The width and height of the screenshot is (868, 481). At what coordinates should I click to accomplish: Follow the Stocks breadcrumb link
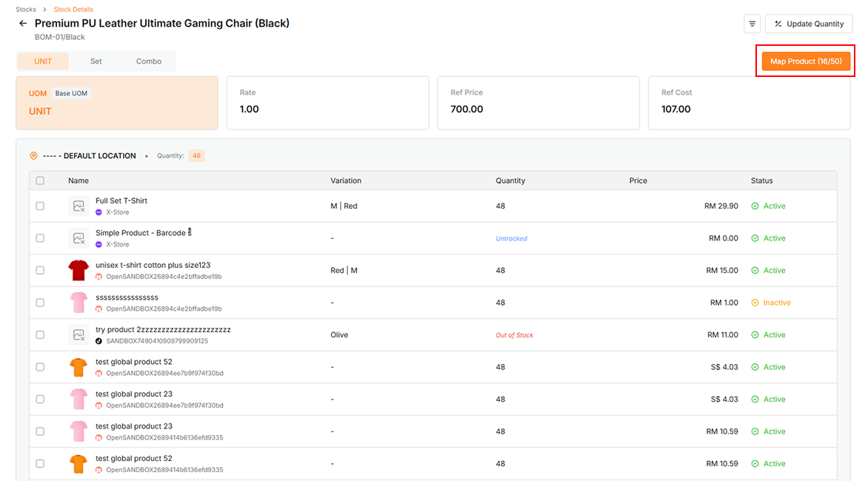(25, 10)
